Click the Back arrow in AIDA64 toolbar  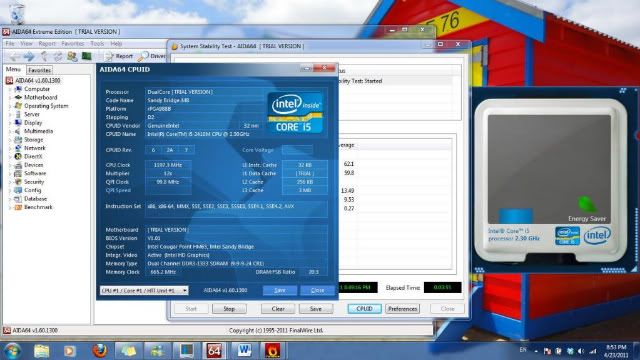(15, 56)
